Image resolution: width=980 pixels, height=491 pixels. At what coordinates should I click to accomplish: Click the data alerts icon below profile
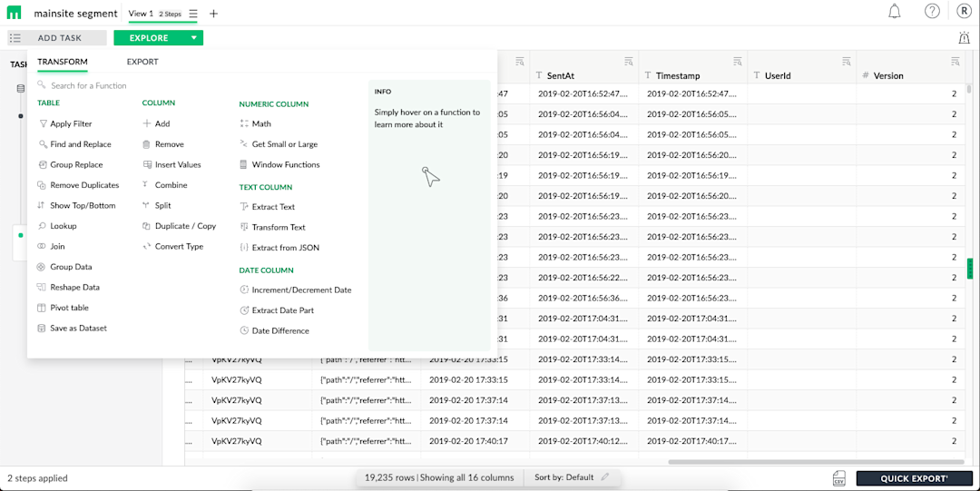(964, 38)
